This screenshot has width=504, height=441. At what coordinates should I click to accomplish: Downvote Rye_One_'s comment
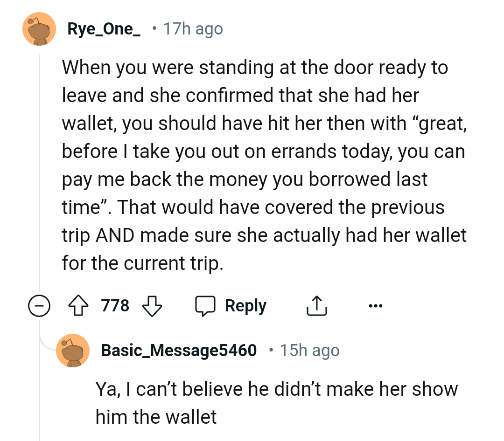151,306
